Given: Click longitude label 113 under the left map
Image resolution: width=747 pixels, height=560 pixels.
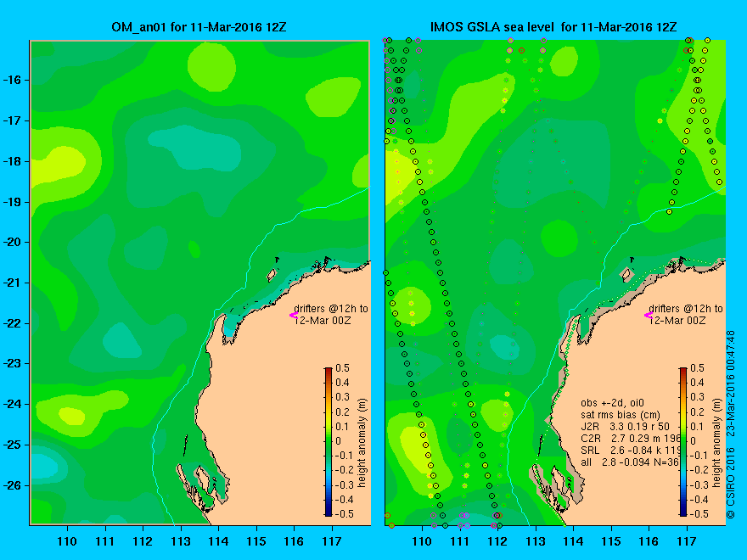Looking at the screenshot, I should click(x=181, y=541).
